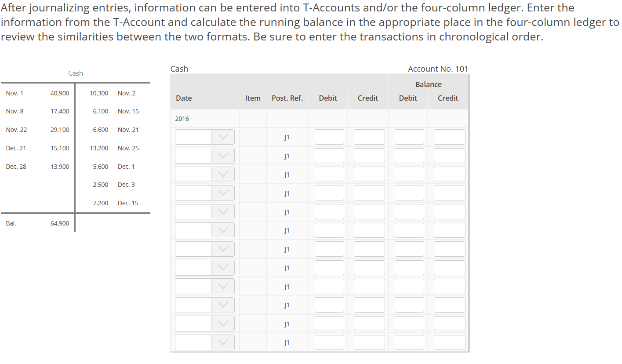This screenshot has width=622, height=364.
Task: Click the Dec. 28 date label
Action: [x=16, y=167]
